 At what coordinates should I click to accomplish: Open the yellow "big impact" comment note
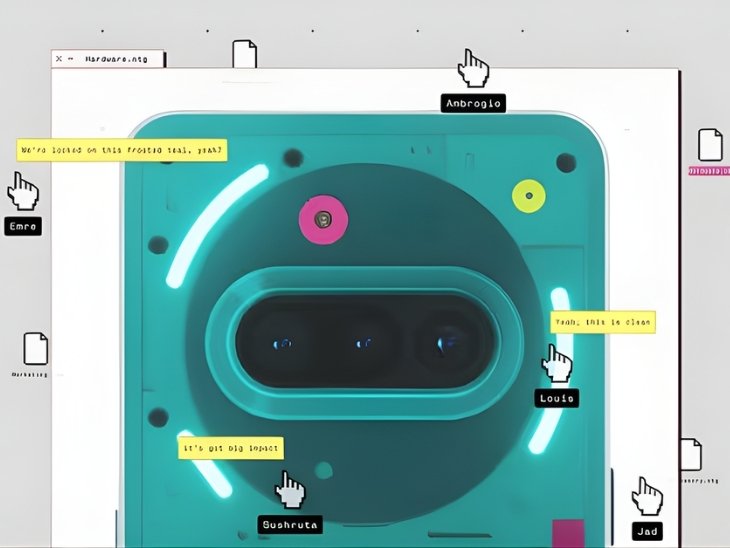coord(230,447)
